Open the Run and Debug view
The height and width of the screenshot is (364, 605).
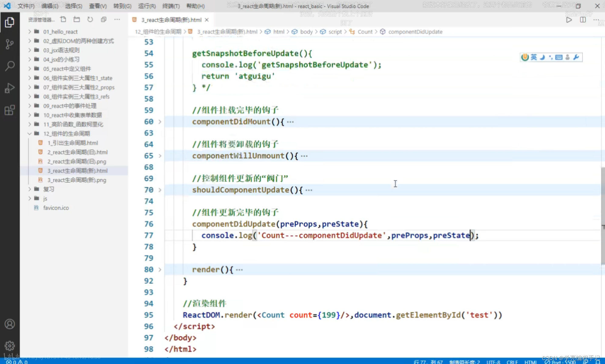(9, 88)
